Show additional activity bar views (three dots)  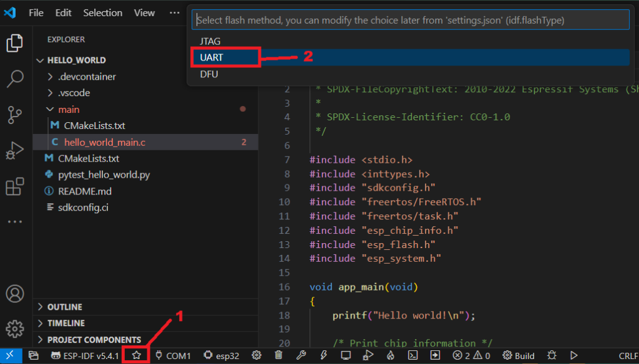click(x=15, y=222)
